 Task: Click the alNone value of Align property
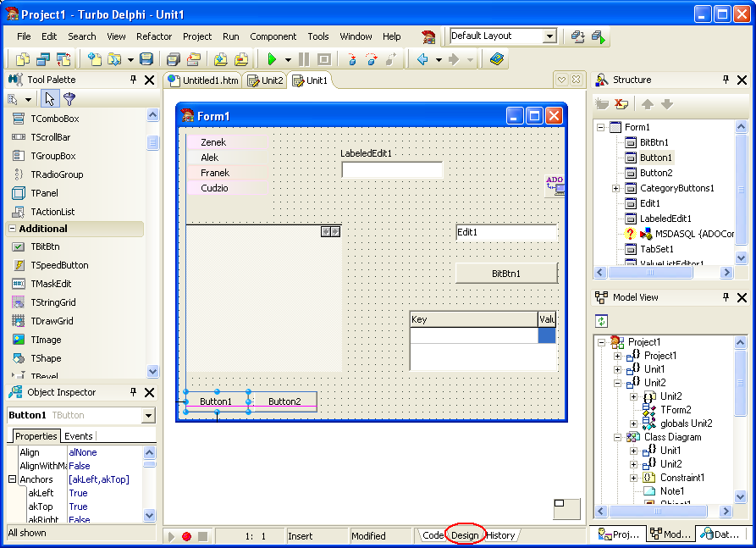[x=82, y=452]
